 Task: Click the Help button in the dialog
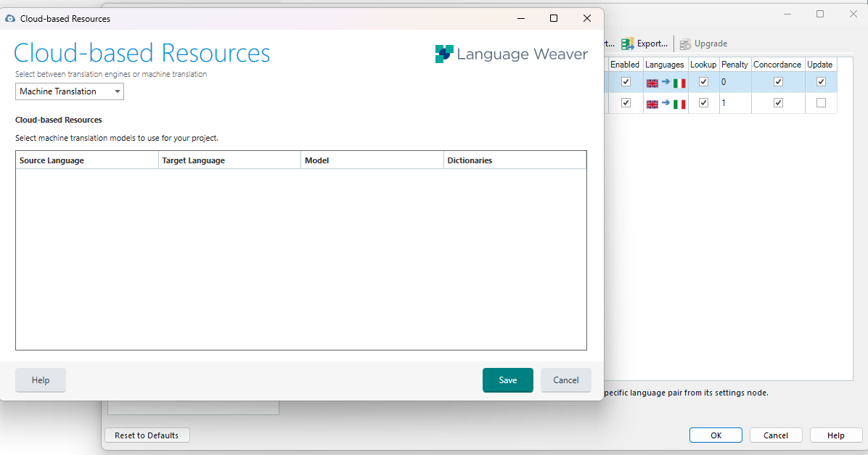(x=40, y=380)
